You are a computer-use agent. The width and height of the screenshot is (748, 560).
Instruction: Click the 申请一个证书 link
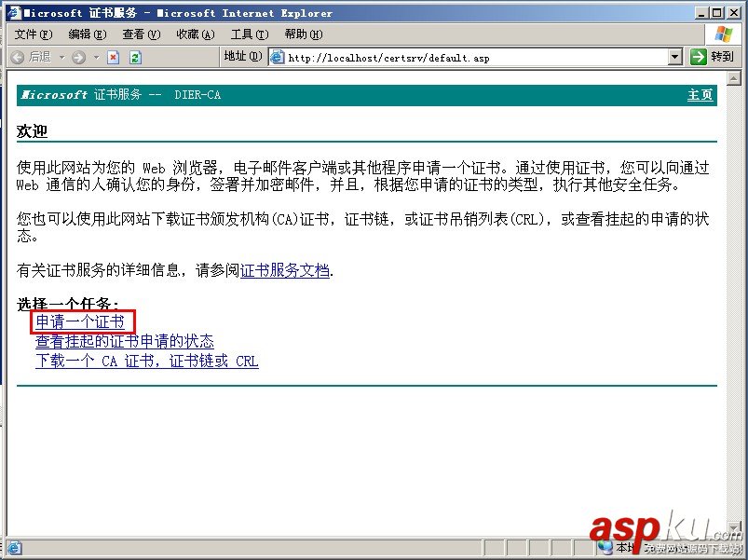(x=80, y=322)
